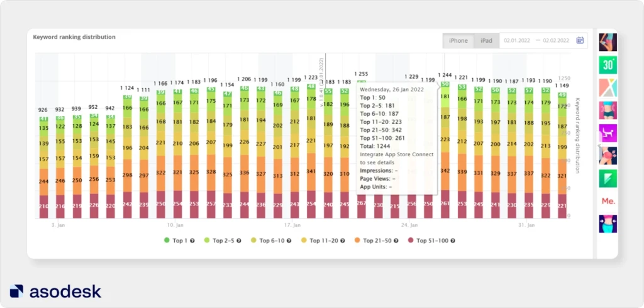Image resolution: width=644 pixels, height=308 pixels.
Task: Select the leg-stretch fitness app icon at top of sidebar
Action: (x=608, y=42)
